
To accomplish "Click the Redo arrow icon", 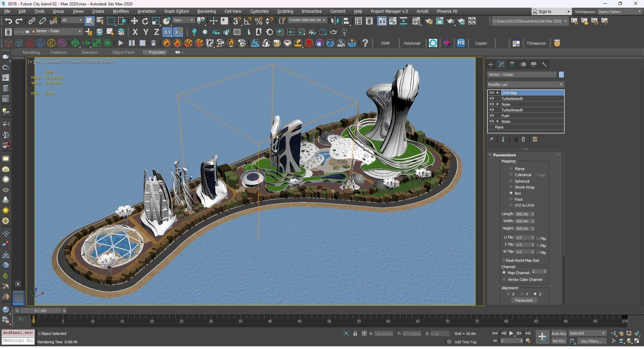I will 19,21.
